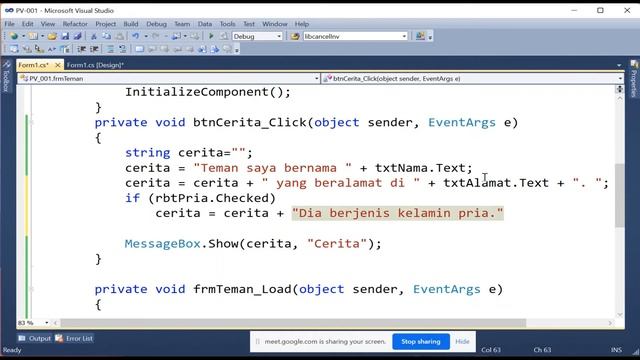Open the active files list arrow
The height and width of the screenshot is (360, 640).
pos(619,65)
